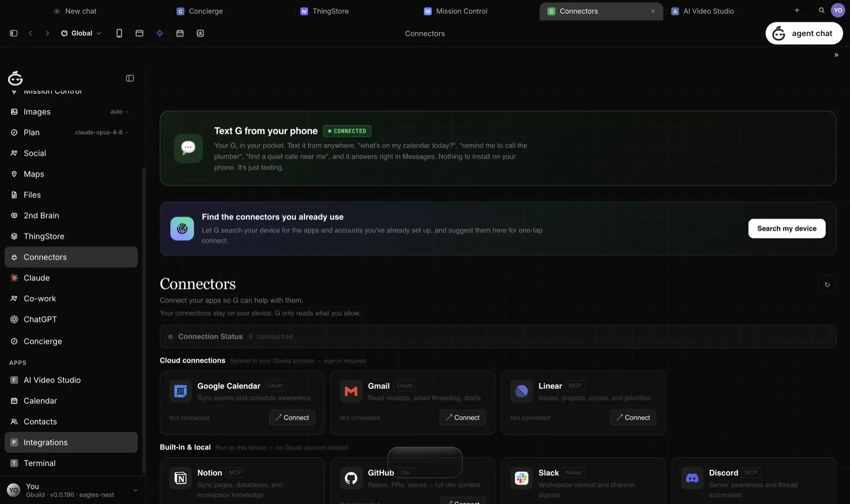Viewport: 850px width, 504px height.
Task: Click the Slack connector icon
Action: (x=522, y=478)
